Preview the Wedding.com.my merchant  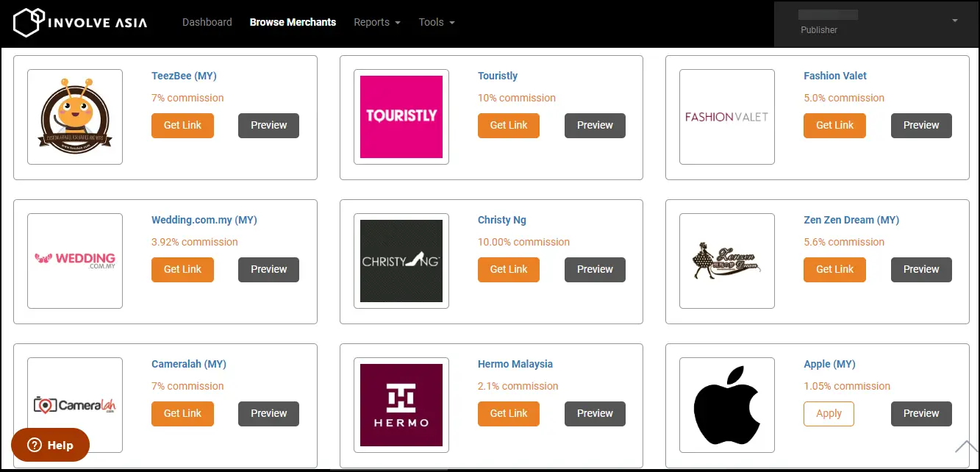[x=268, y=269]
